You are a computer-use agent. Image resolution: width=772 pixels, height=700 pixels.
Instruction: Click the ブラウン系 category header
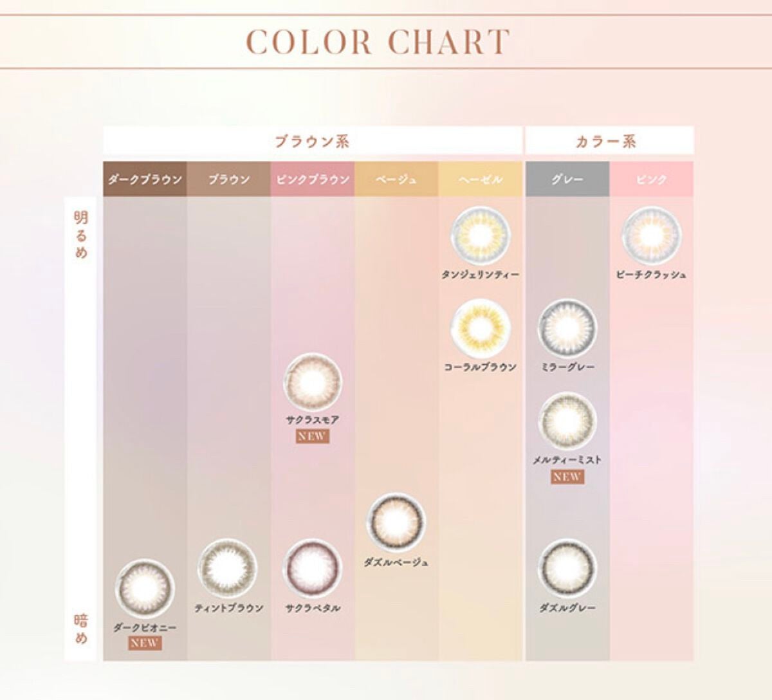click(x=313, y=141)
